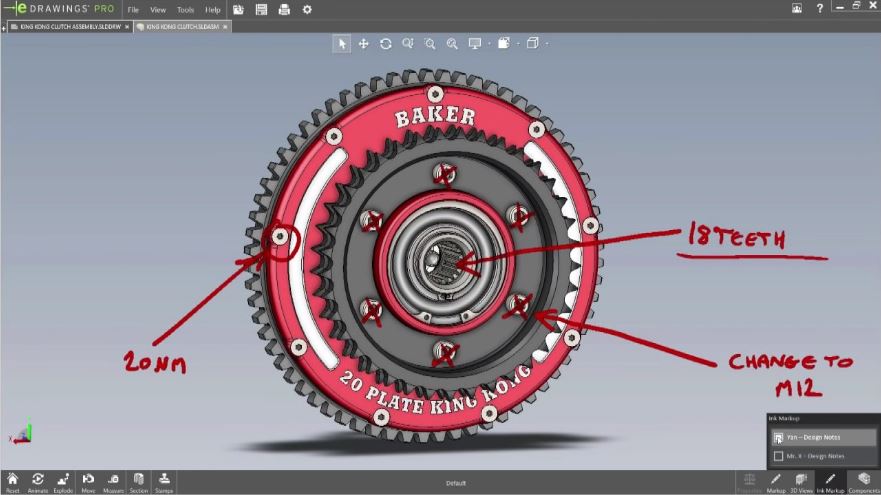Viewport: 881px width, 495px height.
Task: Click the display style monitor icon
Action: tap(475, 43)
